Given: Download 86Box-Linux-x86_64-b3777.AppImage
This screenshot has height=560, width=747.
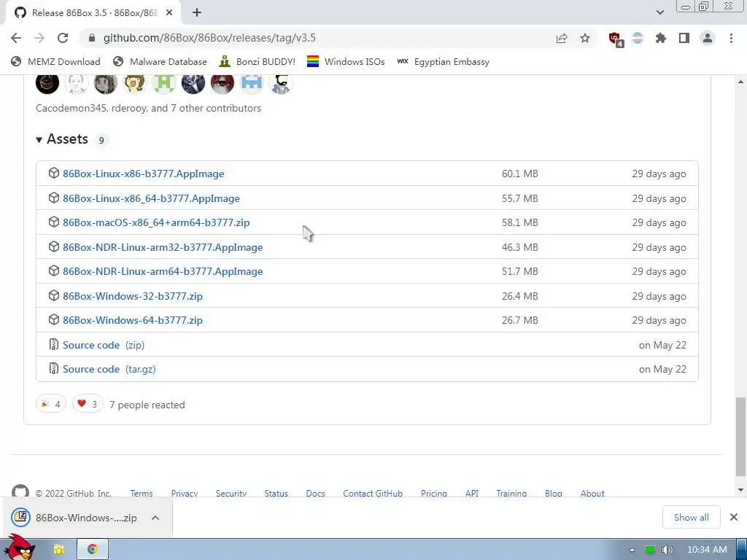Looking at the screenshot, I should pyautogui.click(x=151, y=198).
